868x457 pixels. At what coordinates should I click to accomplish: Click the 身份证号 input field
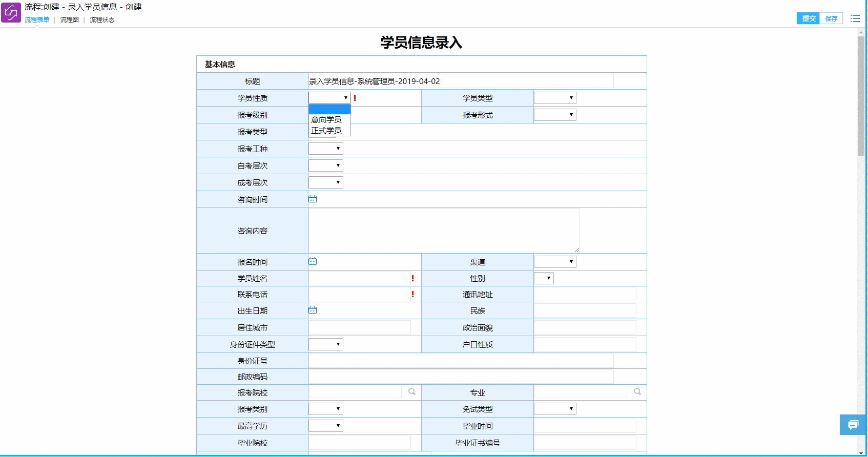(x=461, y=361)
